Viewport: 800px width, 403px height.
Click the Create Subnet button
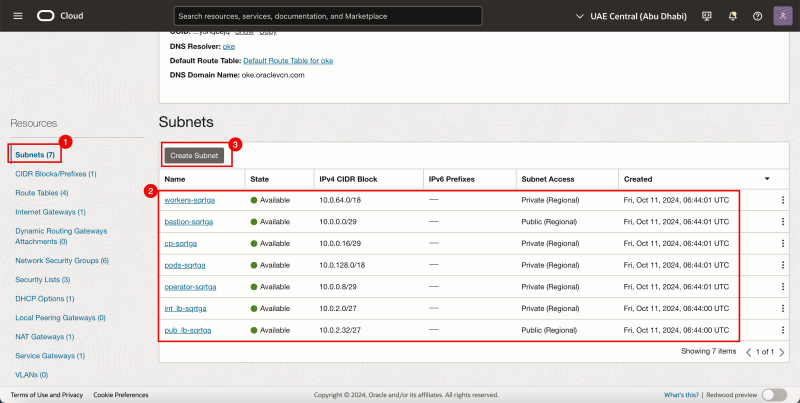coord(194,155)
